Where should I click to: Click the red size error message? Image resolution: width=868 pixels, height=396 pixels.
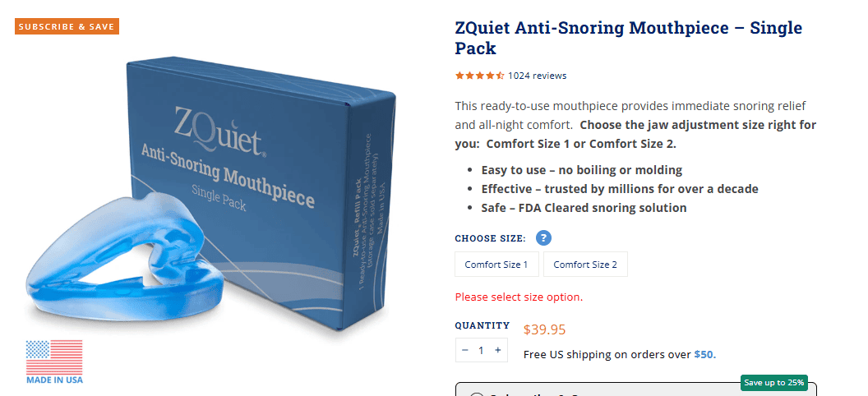pyautogui.click(x=519, y=297)
